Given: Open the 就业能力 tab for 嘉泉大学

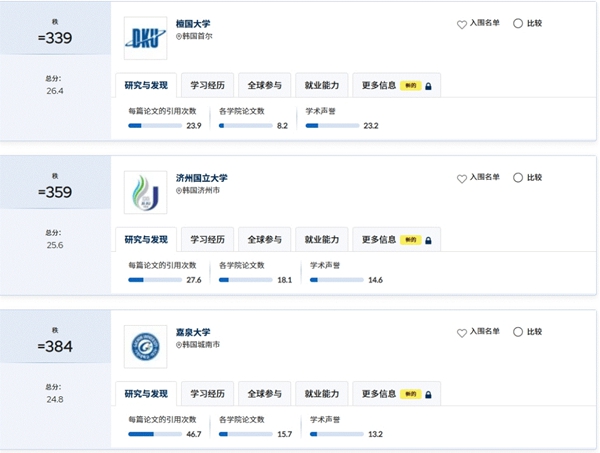Looking at the screenshot, I should (x=322, y=394).
